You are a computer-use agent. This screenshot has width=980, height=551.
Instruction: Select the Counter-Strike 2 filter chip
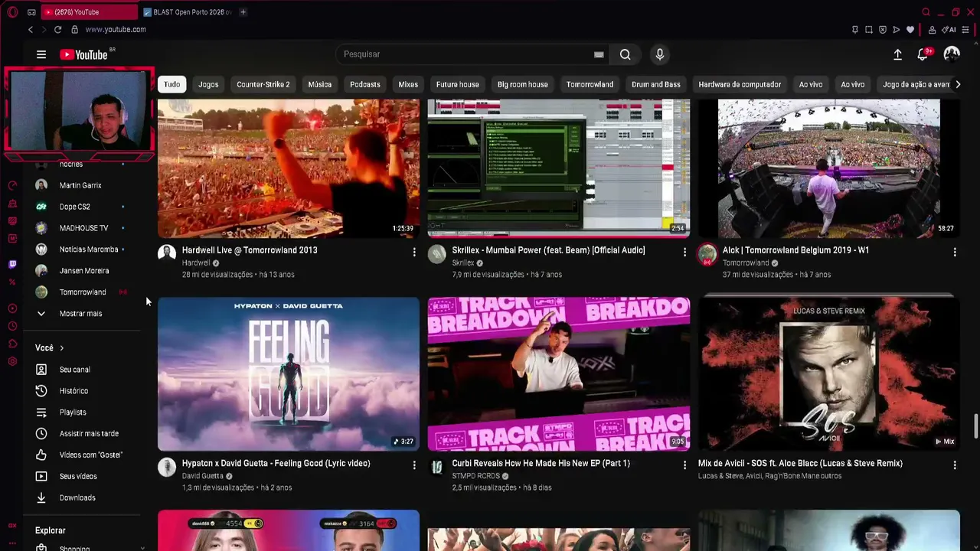(x=263, y=85)
